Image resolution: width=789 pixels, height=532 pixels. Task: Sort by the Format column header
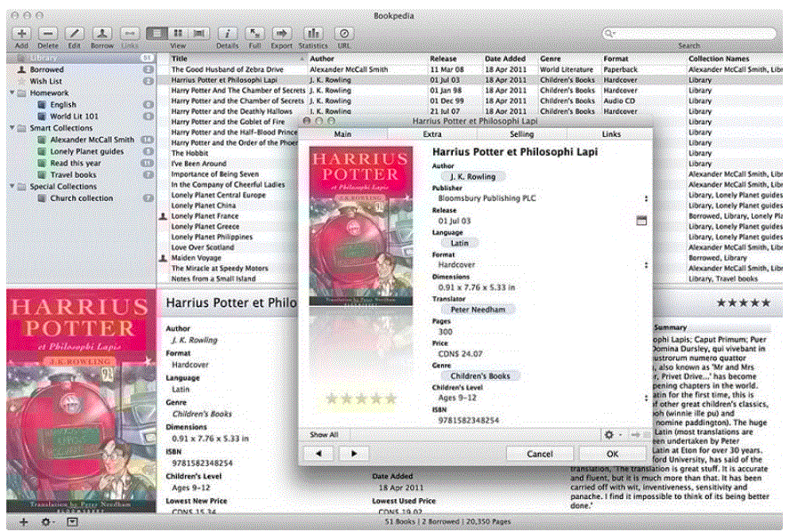[x=643, y=59]
